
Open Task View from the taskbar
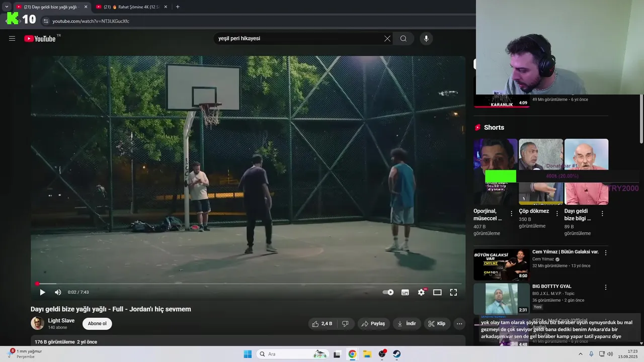point(337,354)
